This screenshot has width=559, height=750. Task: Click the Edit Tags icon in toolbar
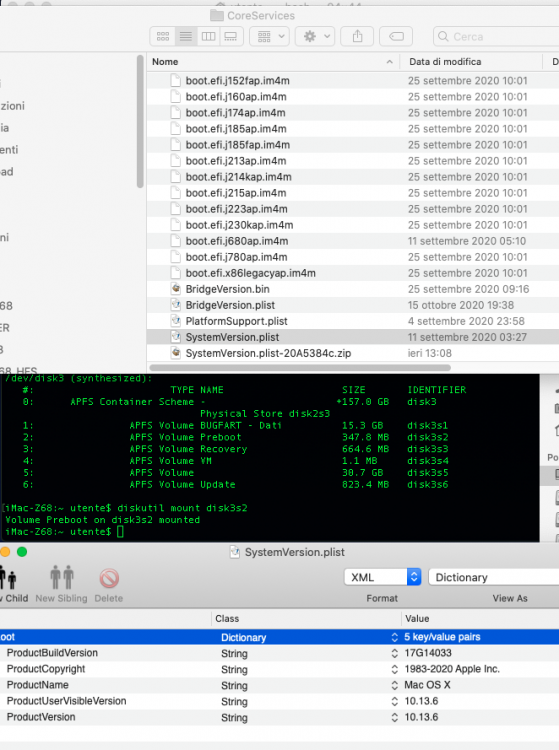click(x=396, y=36)
